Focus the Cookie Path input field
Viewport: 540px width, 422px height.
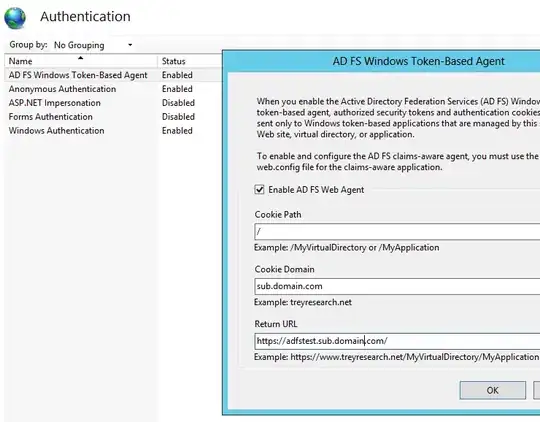(x=397, y=231)
